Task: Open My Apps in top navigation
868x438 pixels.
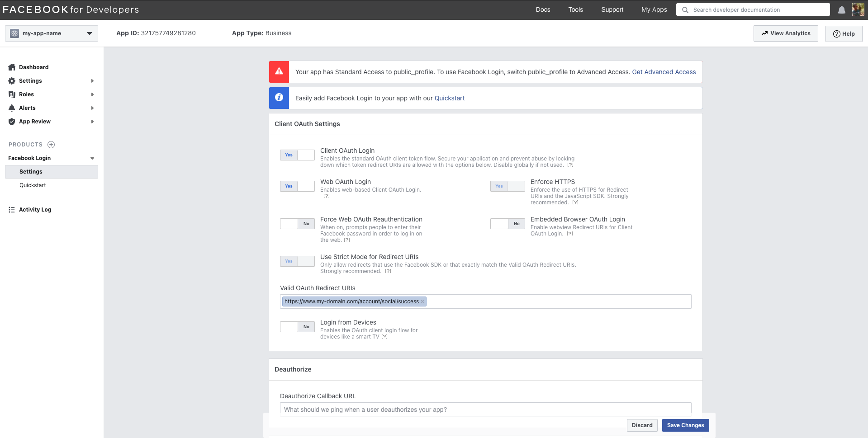Action: (x=654, y=9)
